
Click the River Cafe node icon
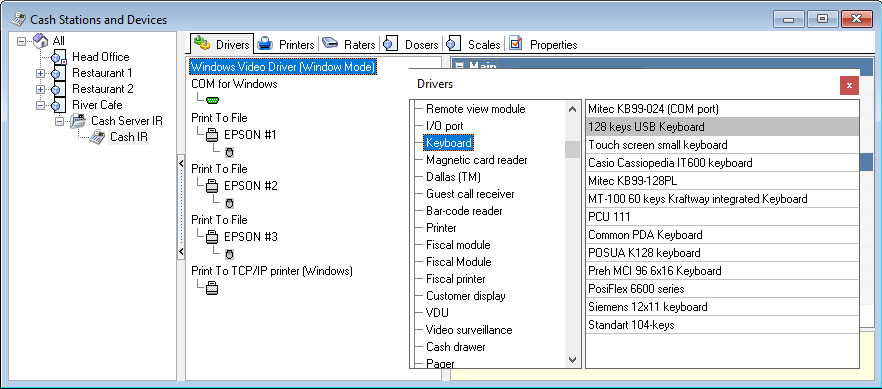59,105
